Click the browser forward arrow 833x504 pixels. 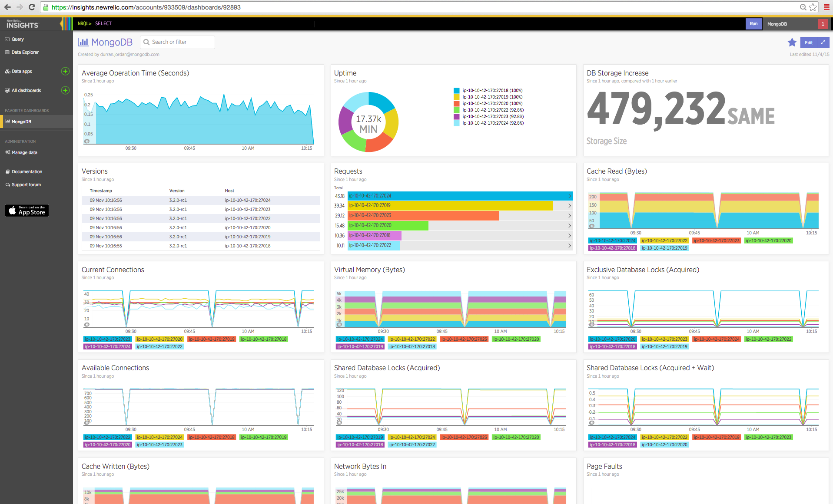pyautogui.click(x=20, y=7)
